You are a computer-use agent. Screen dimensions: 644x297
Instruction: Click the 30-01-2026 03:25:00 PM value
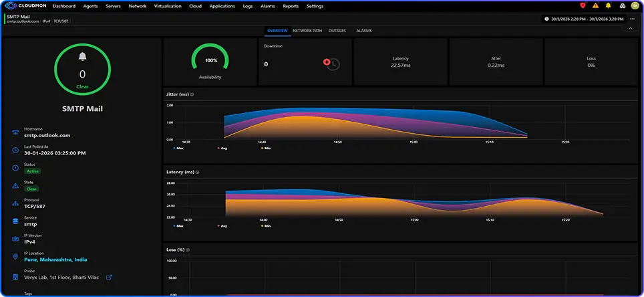(x=55, y=153)
